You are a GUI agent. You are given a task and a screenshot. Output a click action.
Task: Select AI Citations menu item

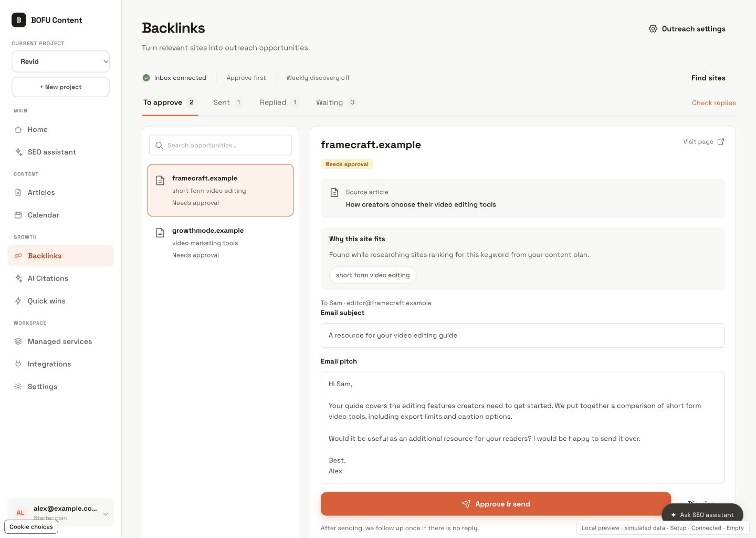pos(60,278)
